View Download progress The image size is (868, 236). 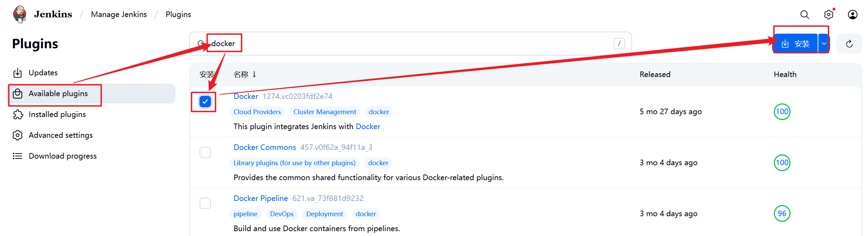coord(91,156)
